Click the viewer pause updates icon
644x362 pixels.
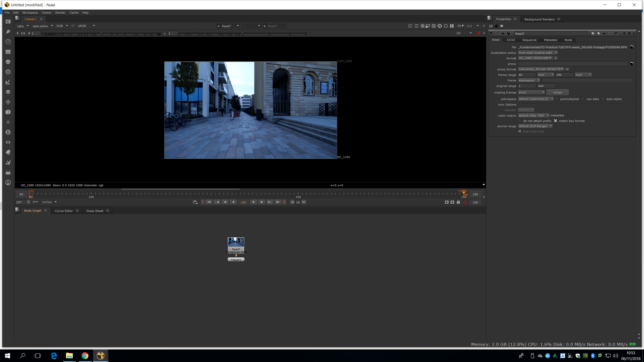pos(452,26)
